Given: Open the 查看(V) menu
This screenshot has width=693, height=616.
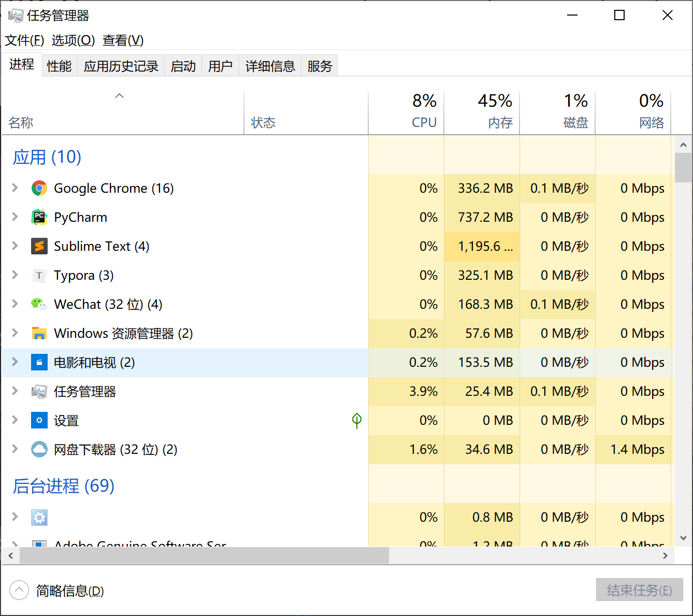Looking at the screenshot, I should [123, 40].
